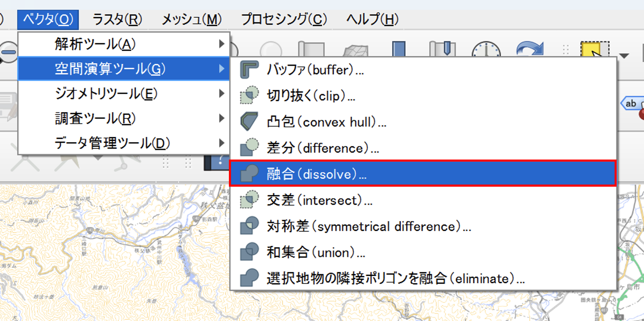644x321 pixels.
Task: Open the ベクタ(O) menu
Action: coord(48,19)
